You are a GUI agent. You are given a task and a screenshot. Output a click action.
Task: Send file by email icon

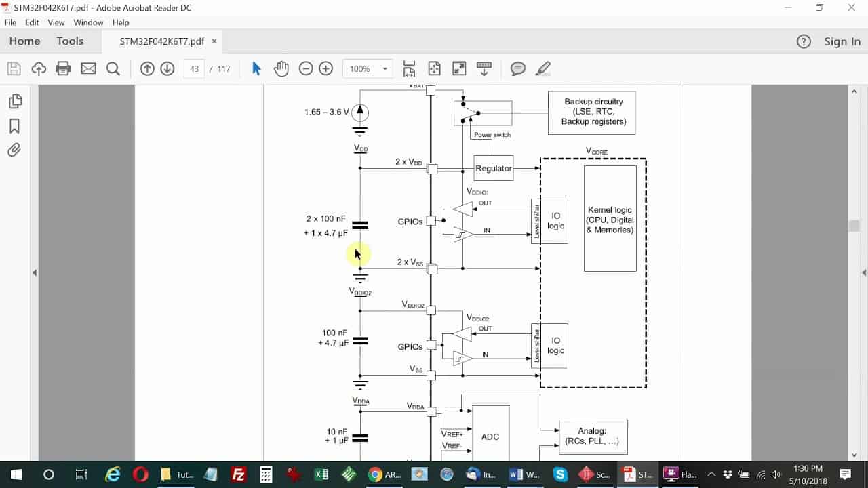point(88,68)
